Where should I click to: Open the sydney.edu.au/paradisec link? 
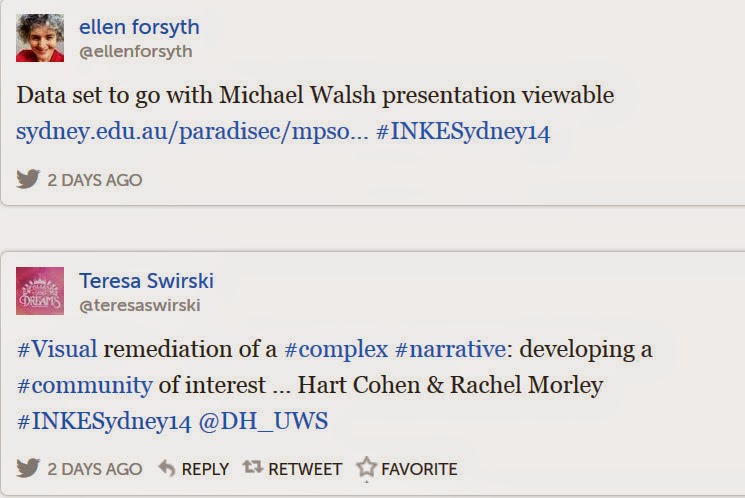(x=191, y=131)
